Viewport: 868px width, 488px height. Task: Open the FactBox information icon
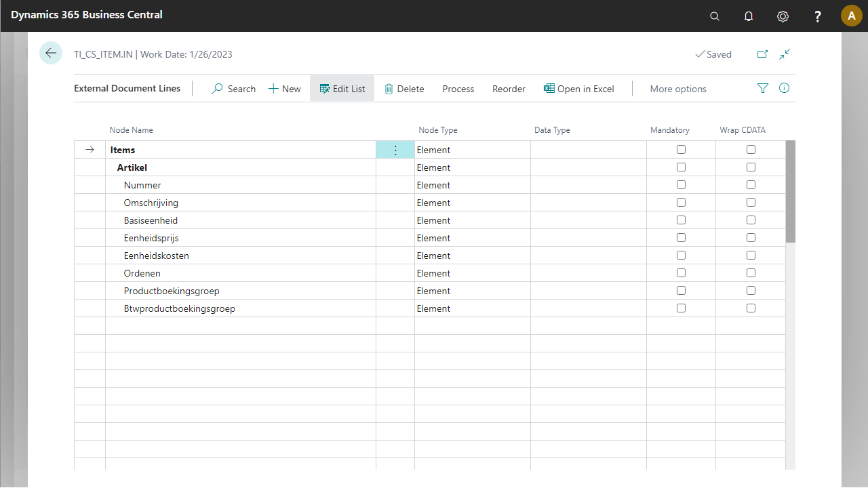click(x=785, y=88)
